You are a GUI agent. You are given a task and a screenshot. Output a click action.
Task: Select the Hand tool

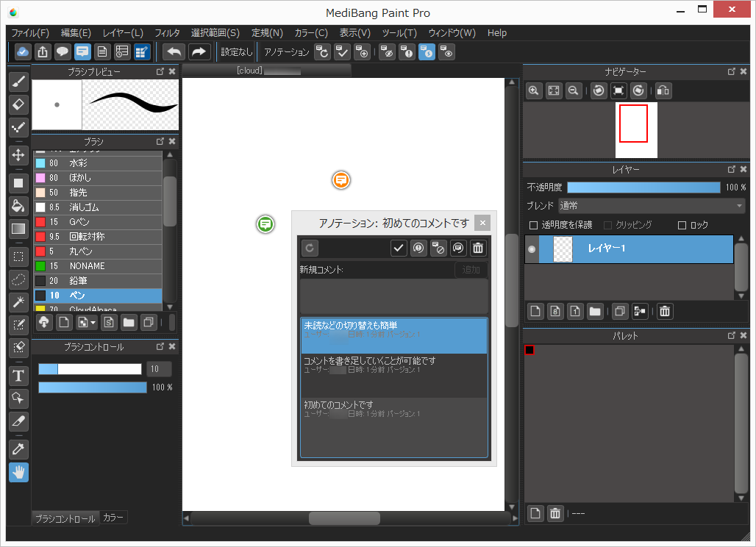[x=18, y=473]
